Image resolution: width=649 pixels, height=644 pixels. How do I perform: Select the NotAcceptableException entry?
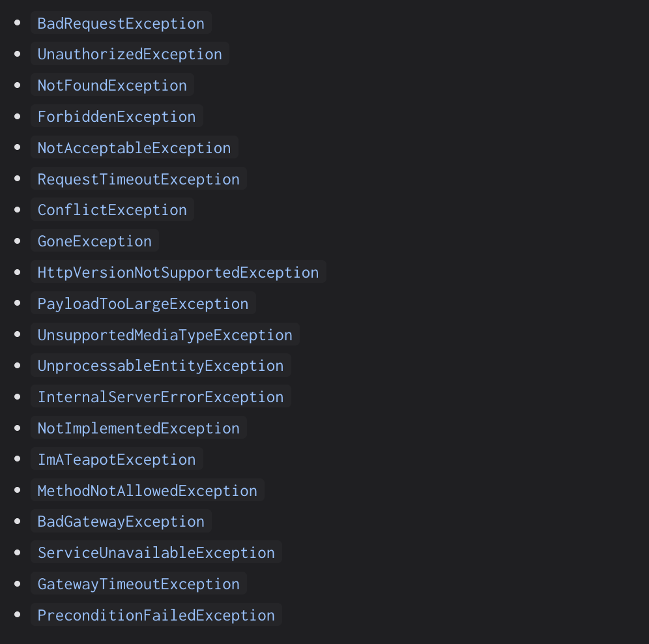point(134,148)
